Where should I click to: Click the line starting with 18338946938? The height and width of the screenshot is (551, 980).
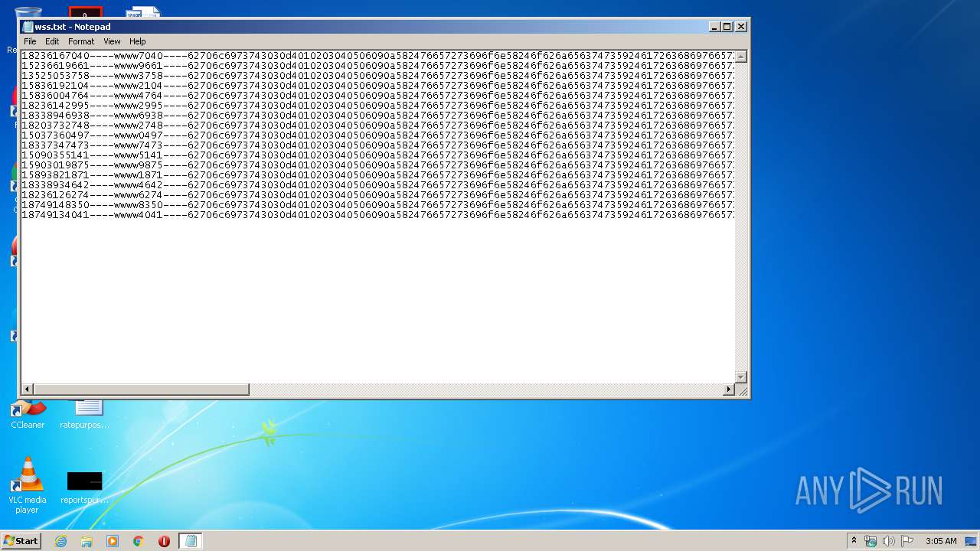pos(377,116)
